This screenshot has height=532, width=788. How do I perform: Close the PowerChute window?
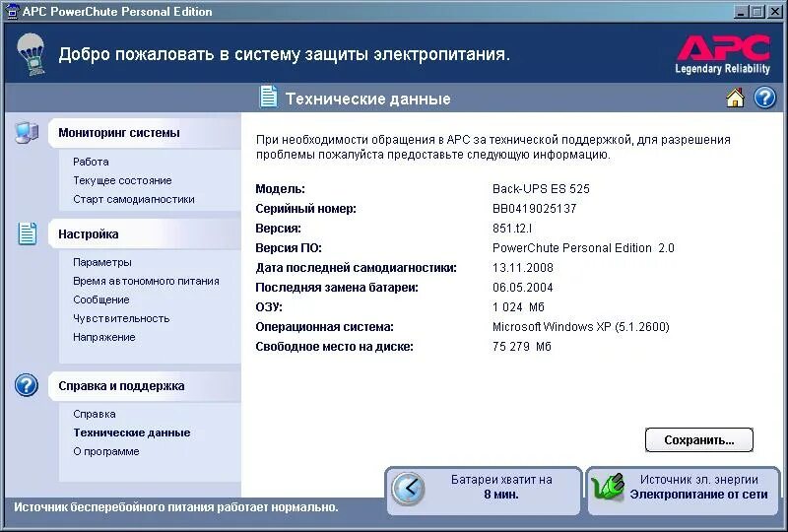tap(774, 11)
